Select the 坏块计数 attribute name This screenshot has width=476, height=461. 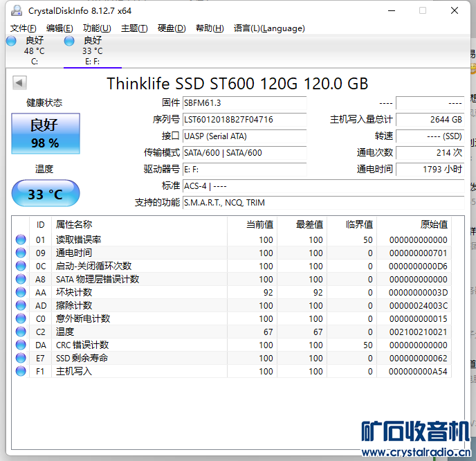74,292
